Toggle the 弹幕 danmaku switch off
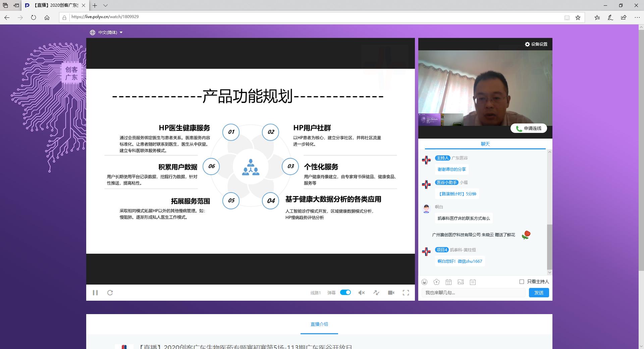The width and height of the screenshot is (644, 349). 345,292
